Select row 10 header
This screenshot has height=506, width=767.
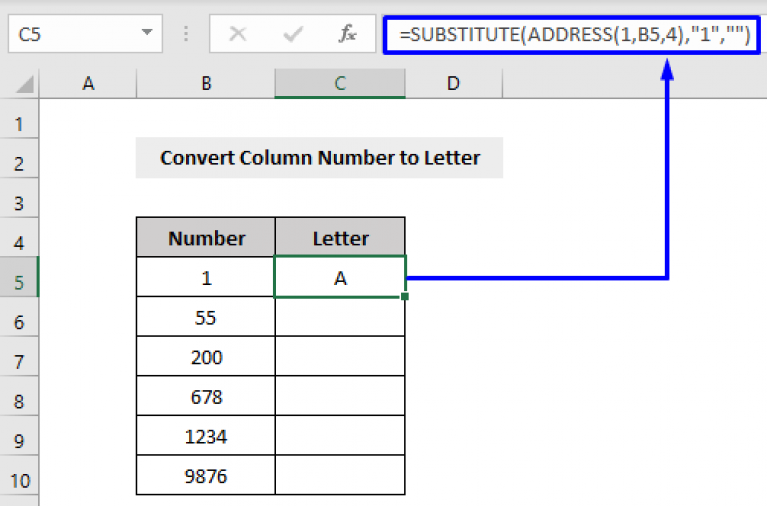19,477
